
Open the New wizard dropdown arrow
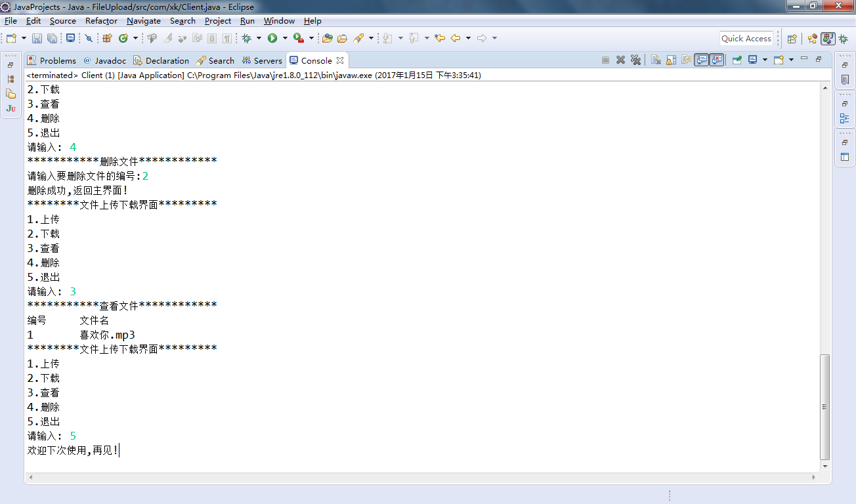click(23, 38)
